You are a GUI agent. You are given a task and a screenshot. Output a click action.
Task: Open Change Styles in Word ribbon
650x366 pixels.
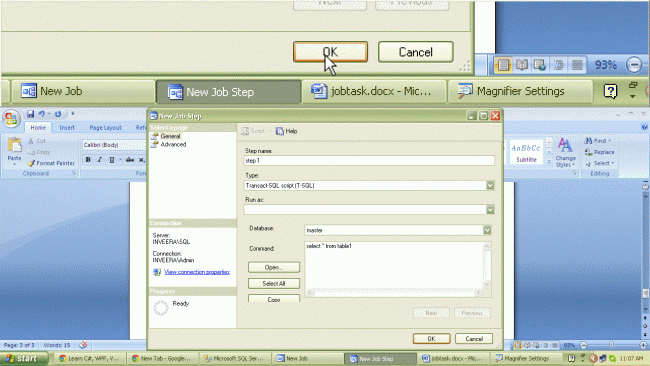(x=565, y=153)
